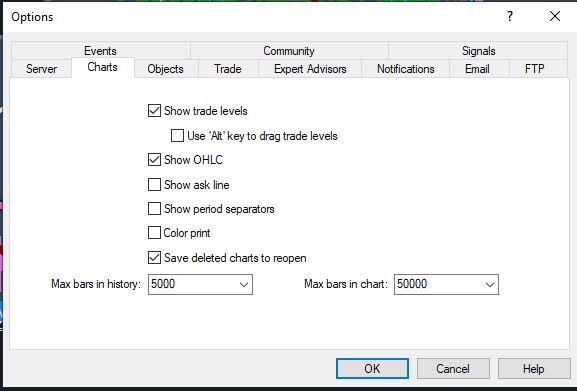Switch to the Server tab
The image size is (577, 391).
(41, 69)
